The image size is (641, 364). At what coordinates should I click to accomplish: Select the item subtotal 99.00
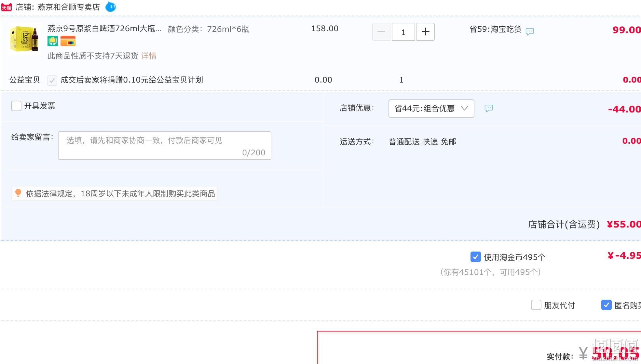coord(627,30)
